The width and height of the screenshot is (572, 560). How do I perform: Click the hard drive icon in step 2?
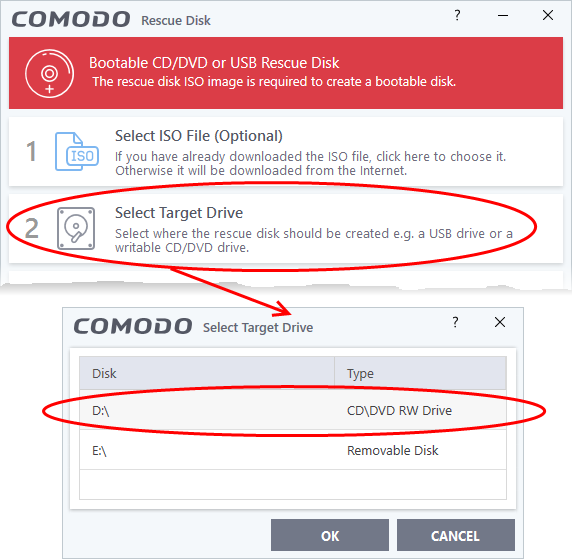click(76, 228)
